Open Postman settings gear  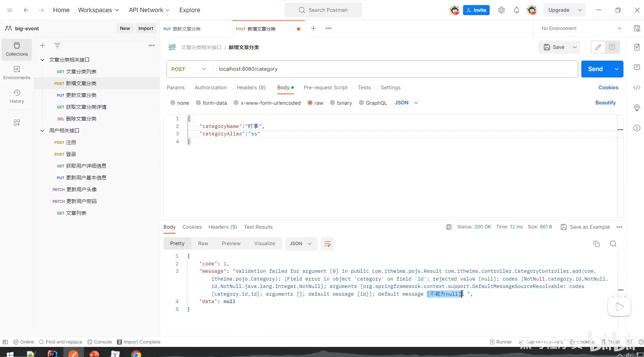tap(501, 10)
